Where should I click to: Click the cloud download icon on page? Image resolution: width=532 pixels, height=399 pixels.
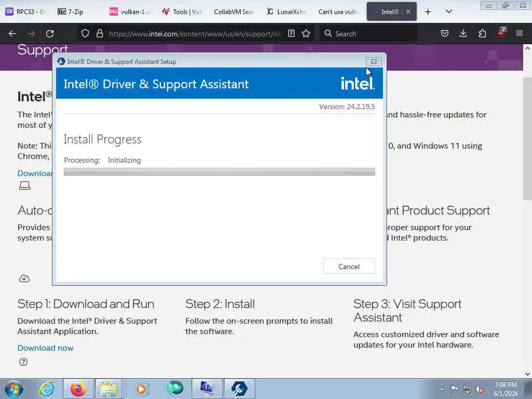(24, 278)
